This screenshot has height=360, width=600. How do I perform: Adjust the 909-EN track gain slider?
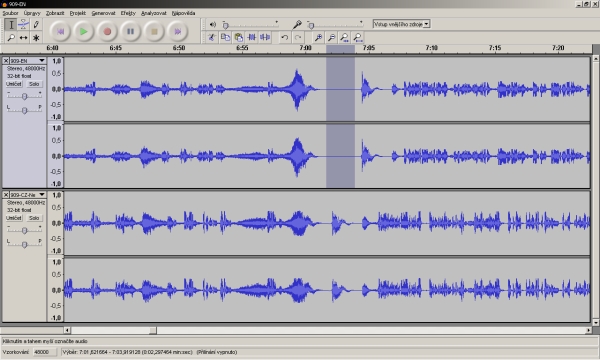pos(24,96)
